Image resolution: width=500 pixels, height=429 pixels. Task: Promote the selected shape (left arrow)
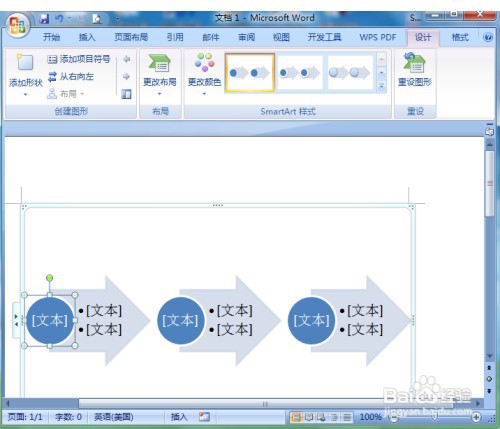126,59
